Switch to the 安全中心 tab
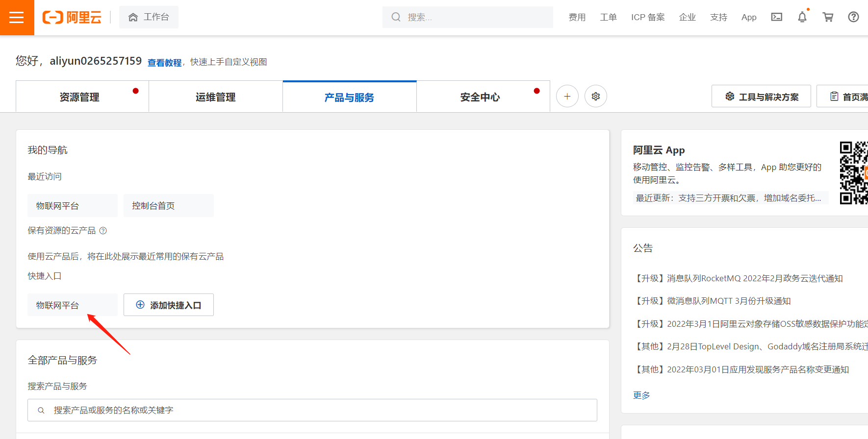This screenshot has width=868, height=439. (483, 97)
